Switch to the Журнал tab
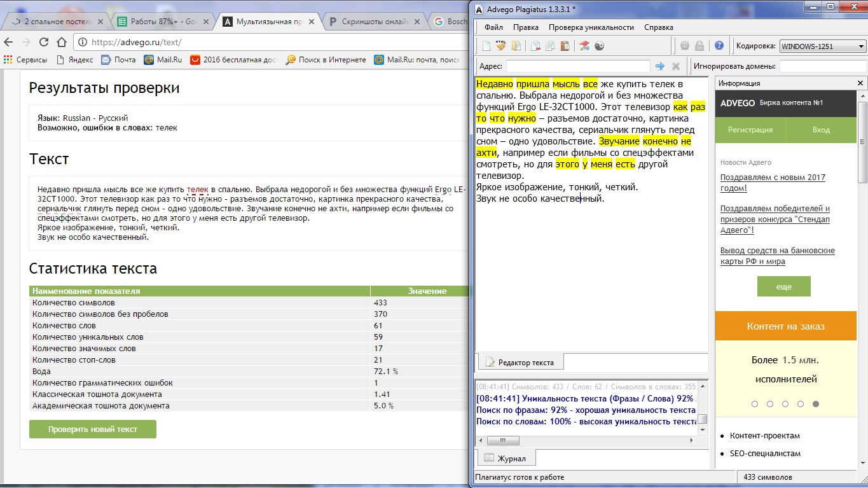Screen dimensions: 868x488 [x=506, y=458]
